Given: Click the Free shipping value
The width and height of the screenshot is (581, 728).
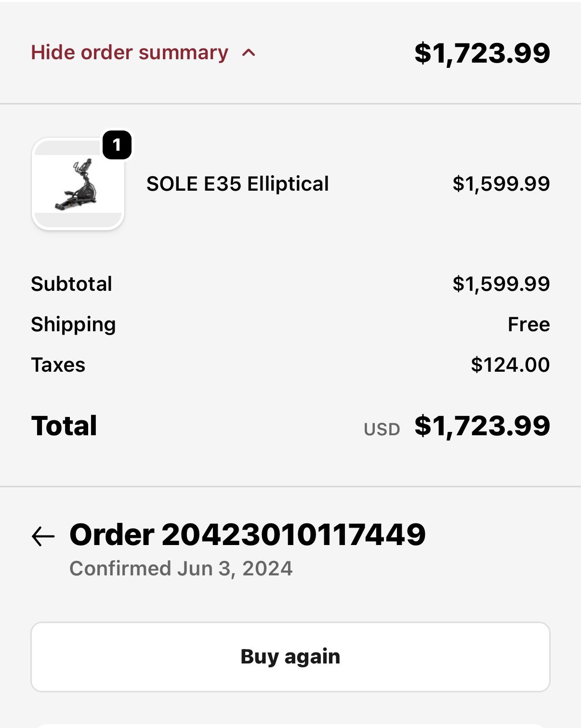Looking at the screenshot, I should tap(528, 325).
